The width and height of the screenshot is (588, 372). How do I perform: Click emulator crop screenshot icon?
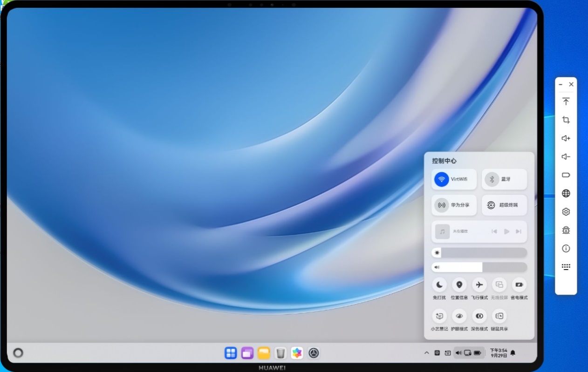(566, 120)
